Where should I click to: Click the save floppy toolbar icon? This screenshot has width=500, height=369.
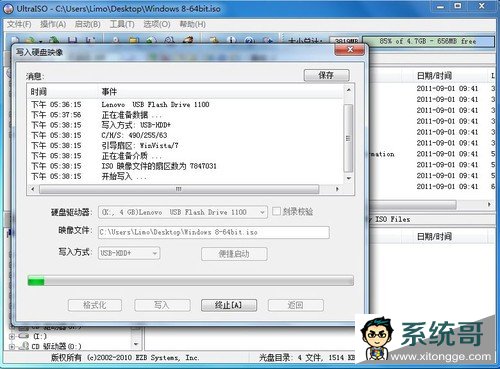coord(73,40)
